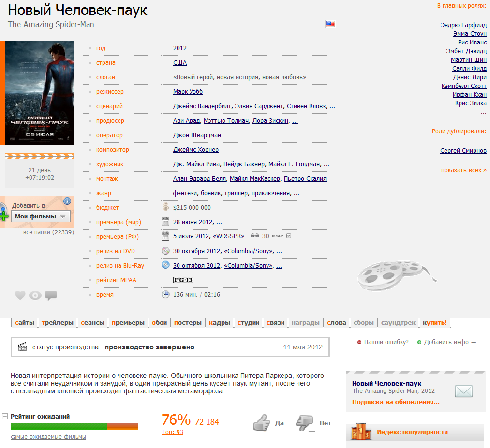Click the red Нашли ошибку bullet icon

tap(359, 342)
